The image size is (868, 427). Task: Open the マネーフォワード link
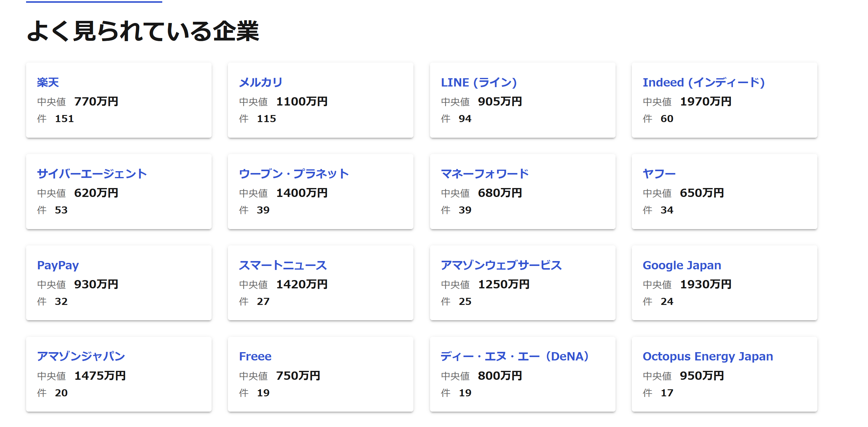coord(485,174)
